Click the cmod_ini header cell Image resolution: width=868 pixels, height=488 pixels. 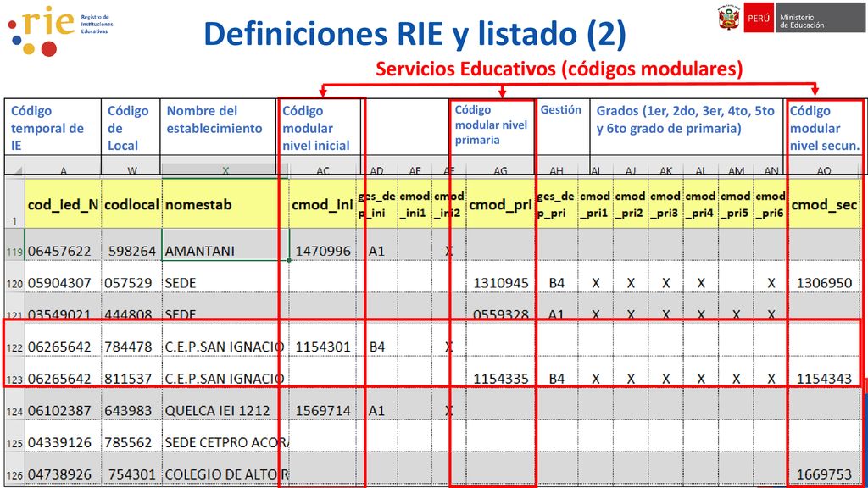tap(323, 203)
